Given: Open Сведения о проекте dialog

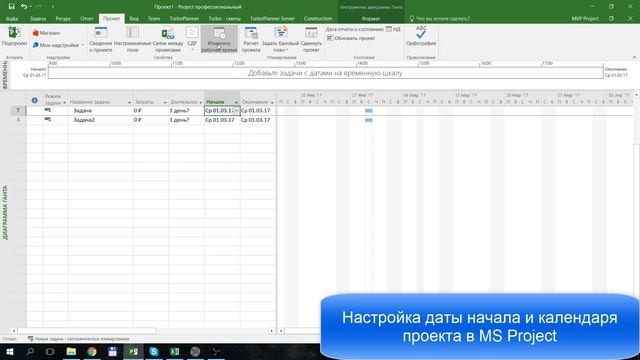Looking at the screenshot, I should coord(100,39).
